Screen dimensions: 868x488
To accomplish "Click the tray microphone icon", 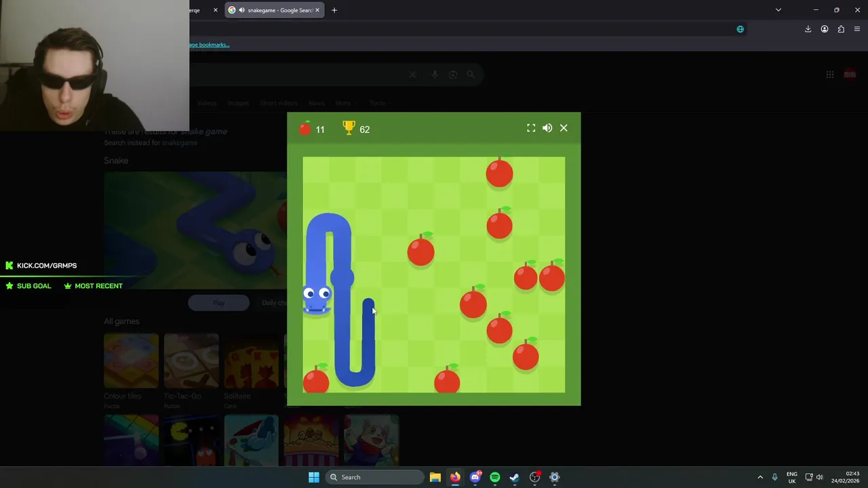I will point(774,477).
